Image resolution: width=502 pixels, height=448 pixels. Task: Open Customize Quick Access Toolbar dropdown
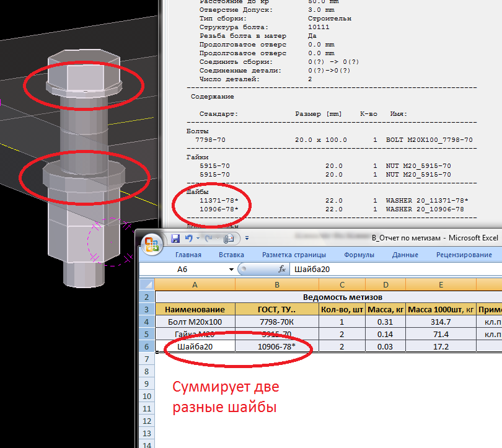click(246, 238)
